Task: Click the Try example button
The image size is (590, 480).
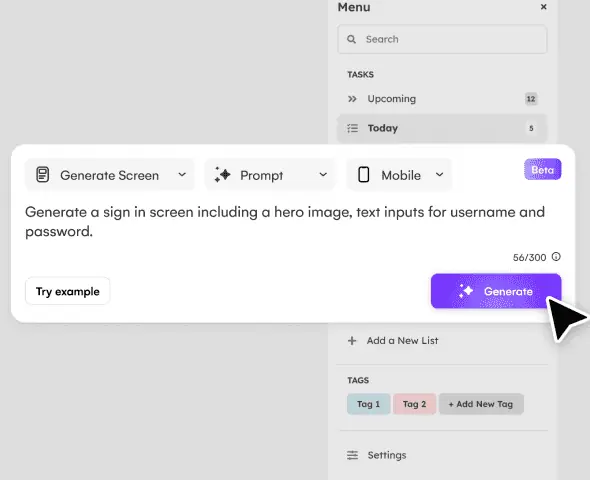Action: tap(68, 291)
